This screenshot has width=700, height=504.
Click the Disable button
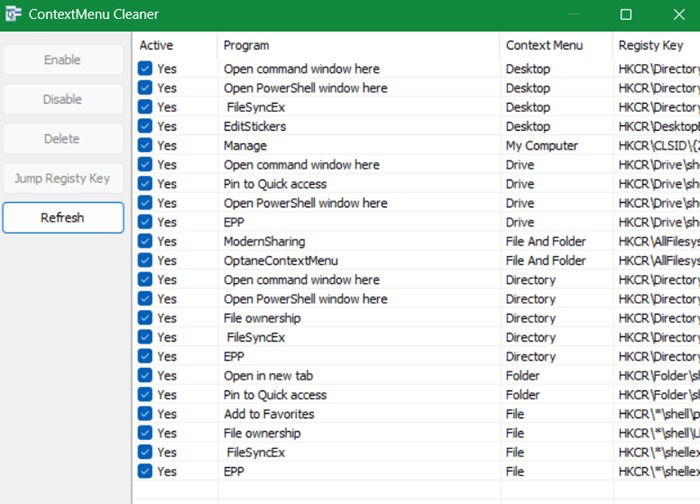(x=63, y=99)
